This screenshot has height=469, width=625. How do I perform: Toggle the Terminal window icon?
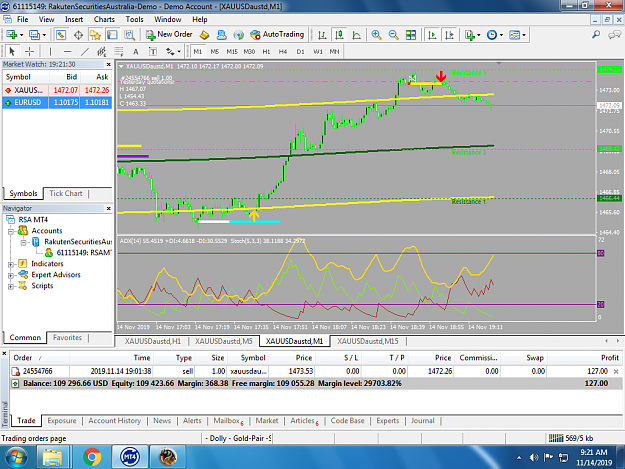click(x=112, y=35)
